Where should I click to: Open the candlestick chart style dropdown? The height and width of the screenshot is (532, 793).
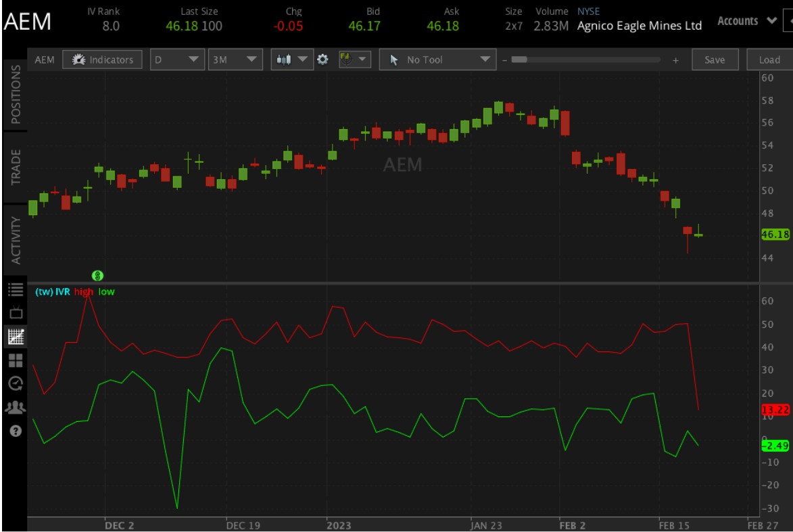291,59
